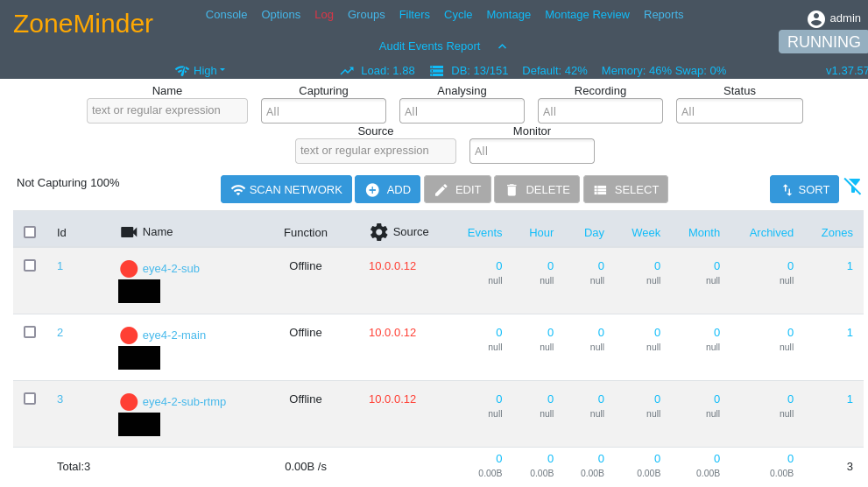Click the Scan Network button

click(286, 189)
